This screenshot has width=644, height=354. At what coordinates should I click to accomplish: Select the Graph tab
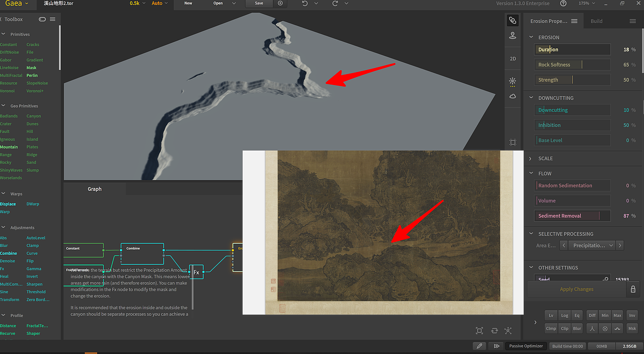(95, 189)
